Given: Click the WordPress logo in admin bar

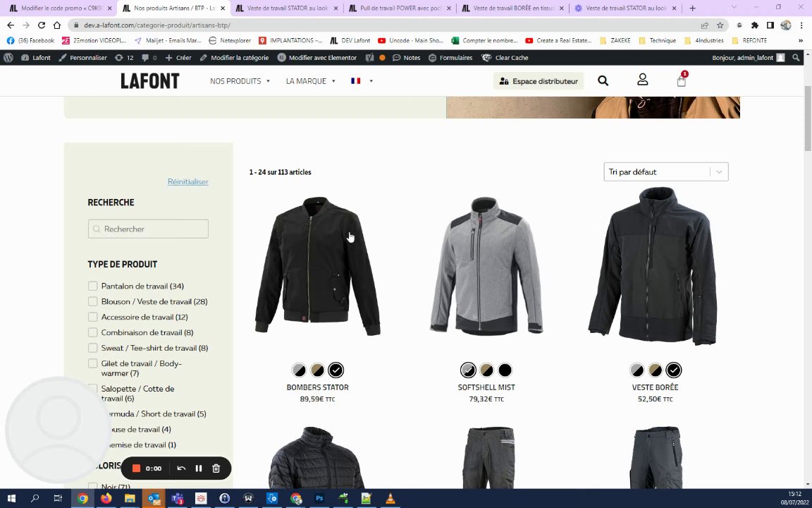Looking at the screenshot, I should coord(8,58).
